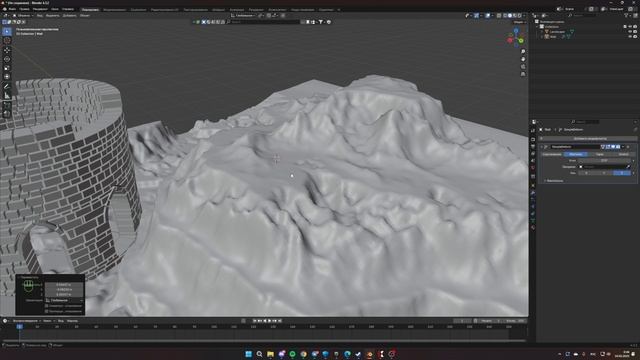Expand the Wall object in outliner
Viewport: 640px width, 360px height.
[x=542, y=36]
